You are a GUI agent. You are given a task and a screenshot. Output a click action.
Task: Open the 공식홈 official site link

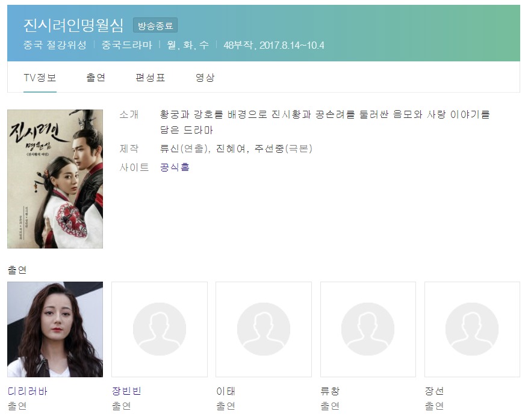tap(175, 167)
